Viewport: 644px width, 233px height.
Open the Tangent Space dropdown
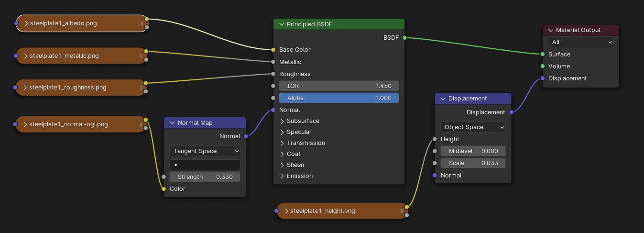[205, 151]
